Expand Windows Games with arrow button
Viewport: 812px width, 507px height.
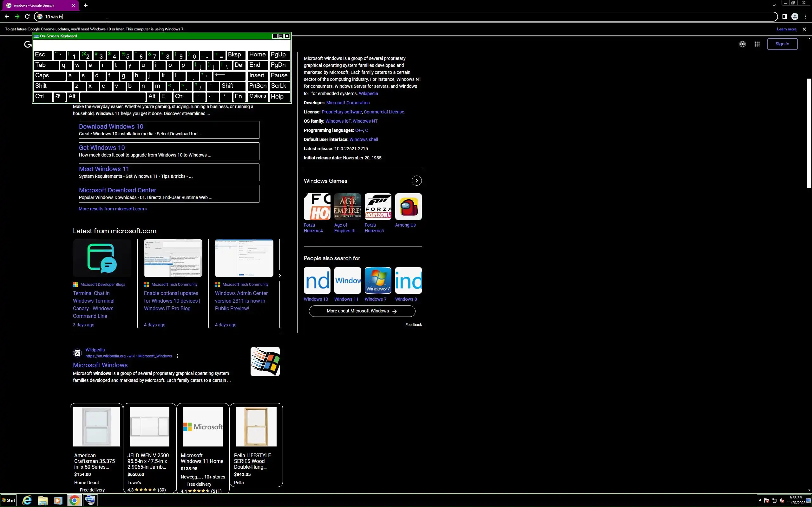(416, 181)
